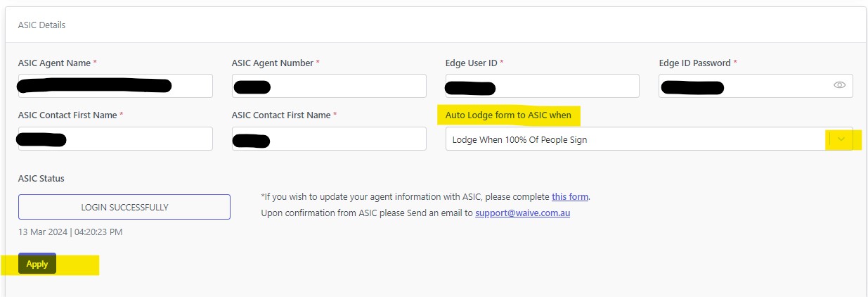Click the Edge User ID label

click(x=471, y=63)
